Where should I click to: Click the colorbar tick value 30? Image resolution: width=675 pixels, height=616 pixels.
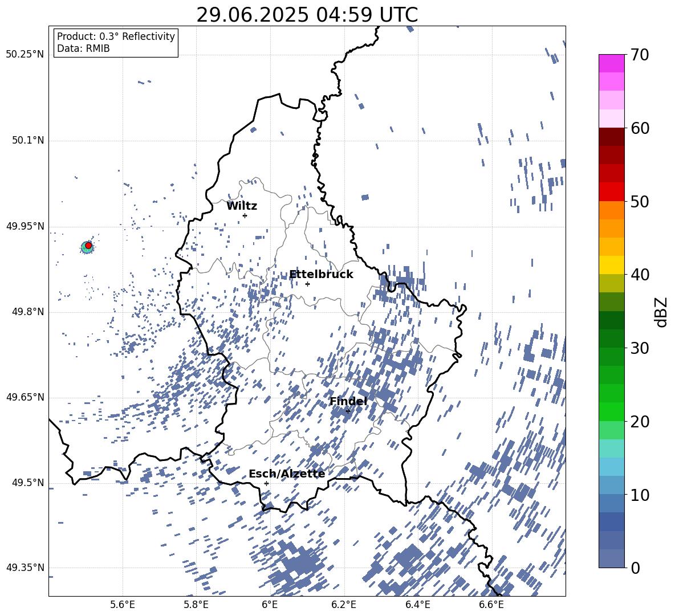pos(640,348)
